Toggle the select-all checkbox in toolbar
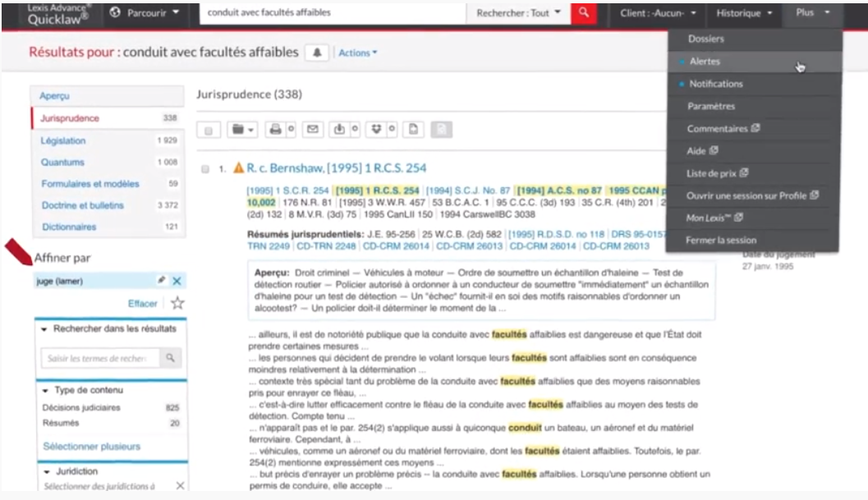The width and height of the screenshot is (868, 500). point(209,131)
